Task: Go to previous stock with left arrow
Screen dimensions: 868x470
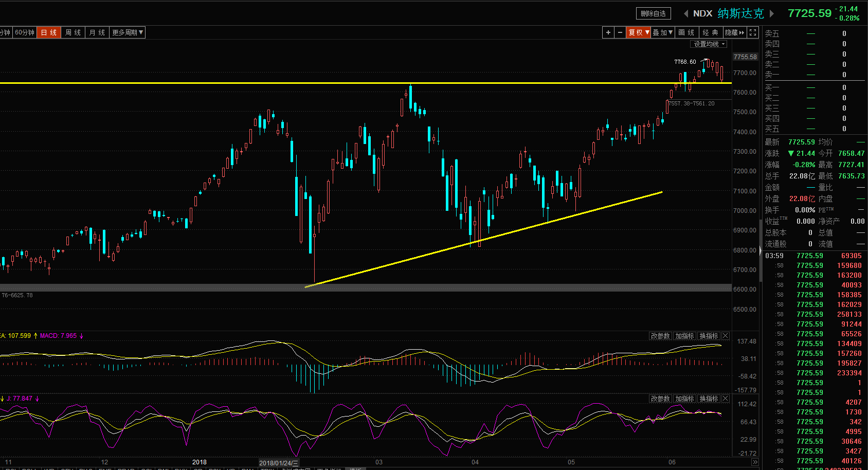Action: (x=685, y=13)
